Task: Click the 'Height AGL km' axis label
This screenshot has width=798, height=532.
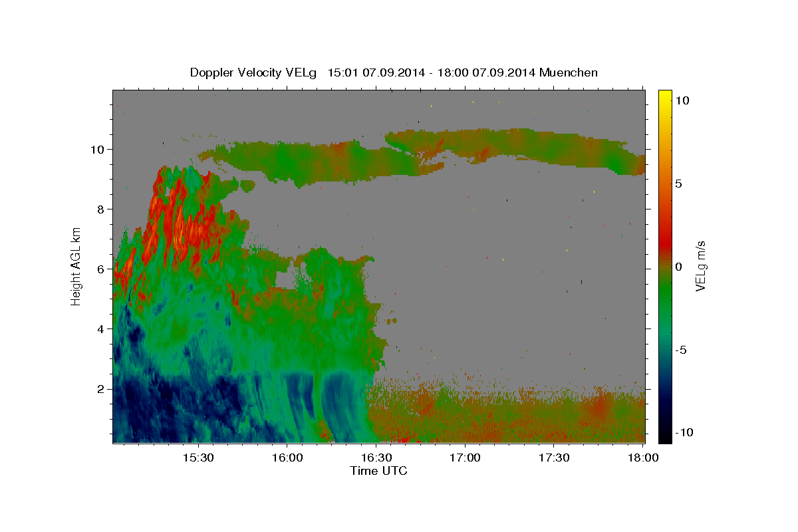Action: point(76,266)
